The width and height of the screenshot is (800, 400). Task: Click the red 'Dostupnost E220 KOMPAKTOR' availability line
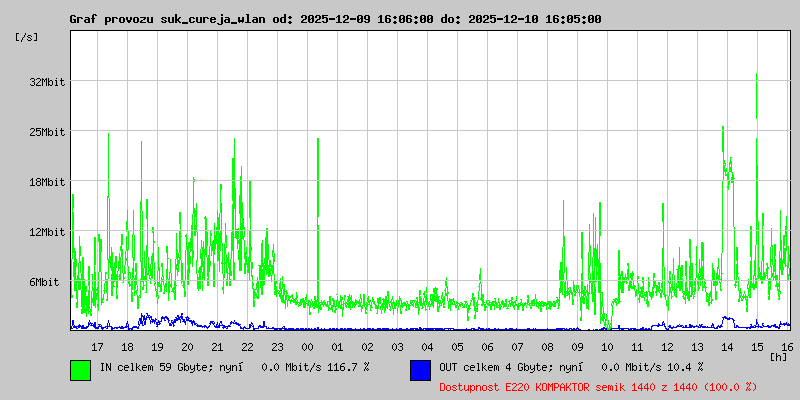click(598, 387)
